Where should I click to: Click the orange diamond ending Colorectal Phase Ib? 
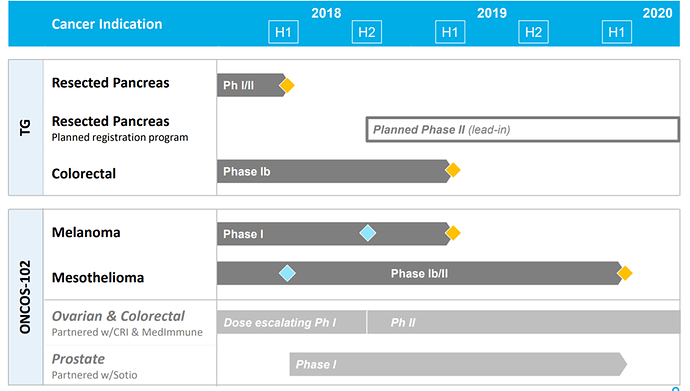(453, 170)
